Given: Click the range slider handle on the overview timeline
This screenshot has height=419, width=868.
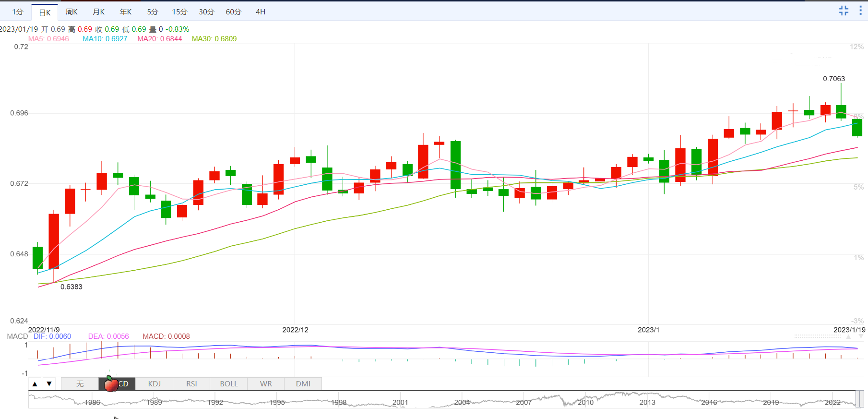Looking at the screenshot, I should (x=860, y=399).
